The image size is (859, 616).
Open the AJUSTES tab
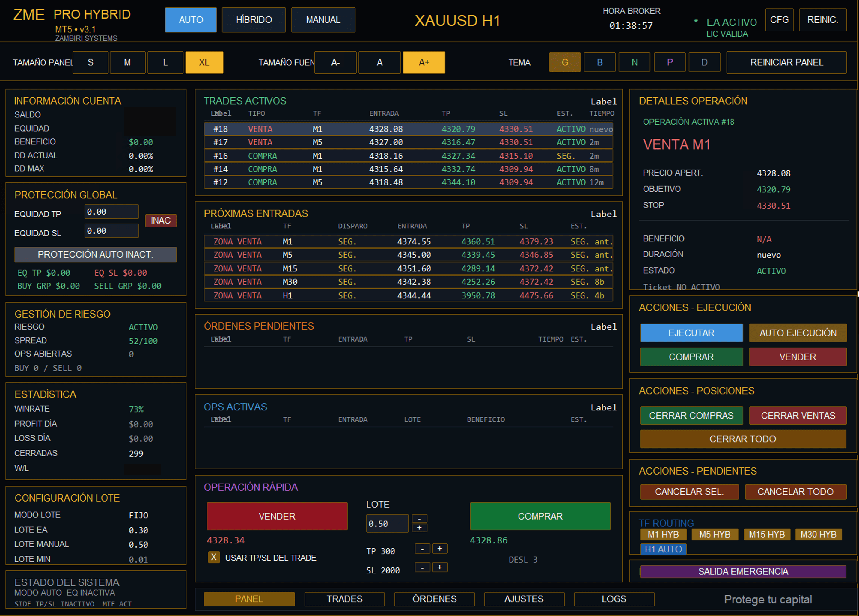pos(524,599)
